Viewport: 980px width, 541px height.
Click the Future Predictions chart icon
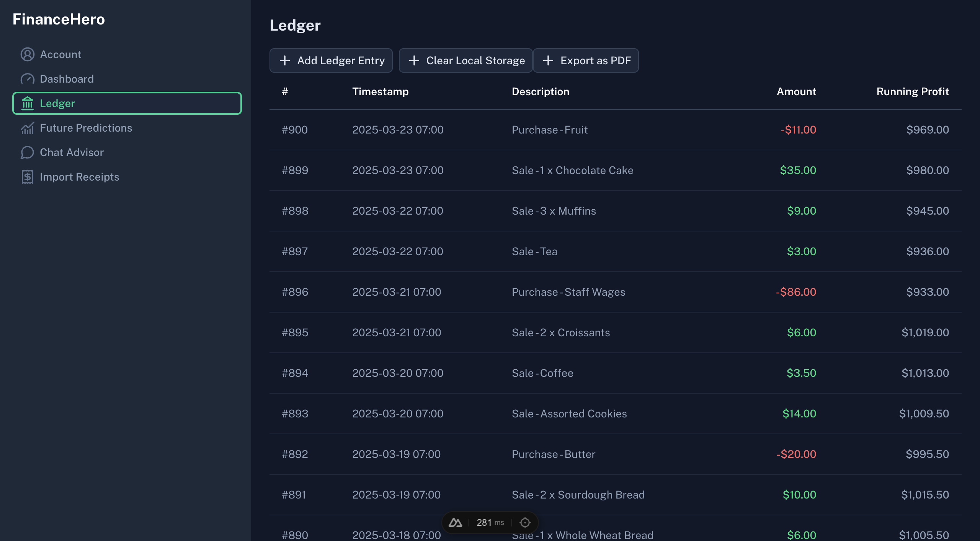[x=27, y=128]
